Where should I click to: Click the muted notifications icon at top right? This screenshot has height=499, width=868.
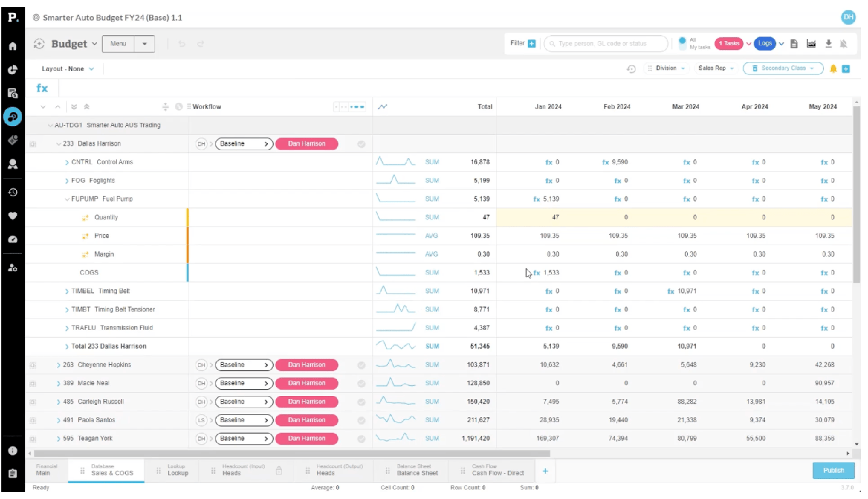[844, 44]
